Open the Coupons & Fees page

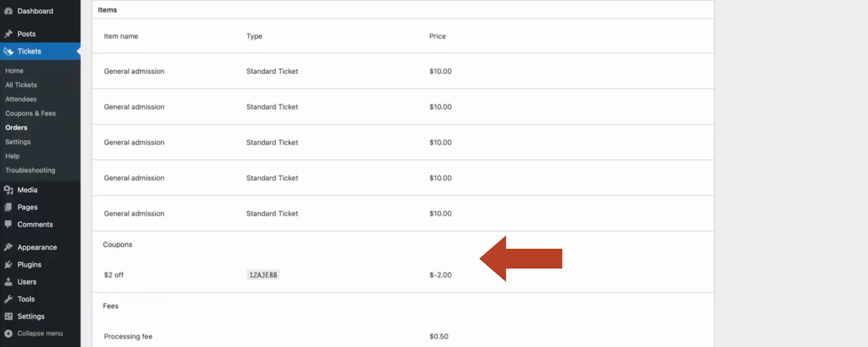coord(30,113)
